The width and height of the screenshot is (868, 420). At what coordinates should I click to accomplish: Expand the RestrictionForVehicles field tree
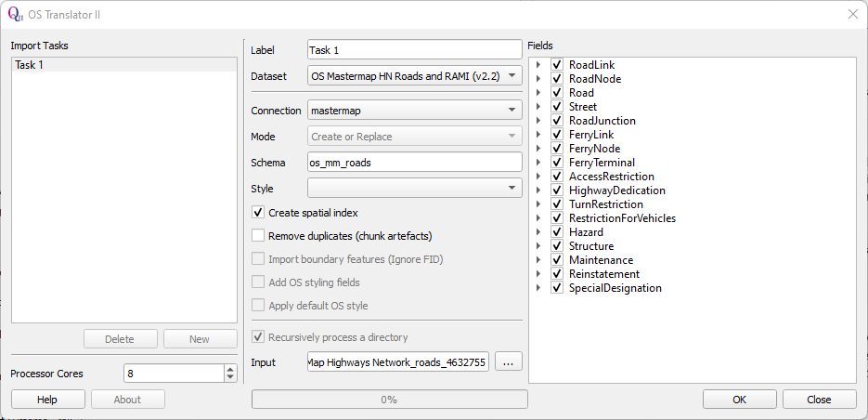point(538,218)
